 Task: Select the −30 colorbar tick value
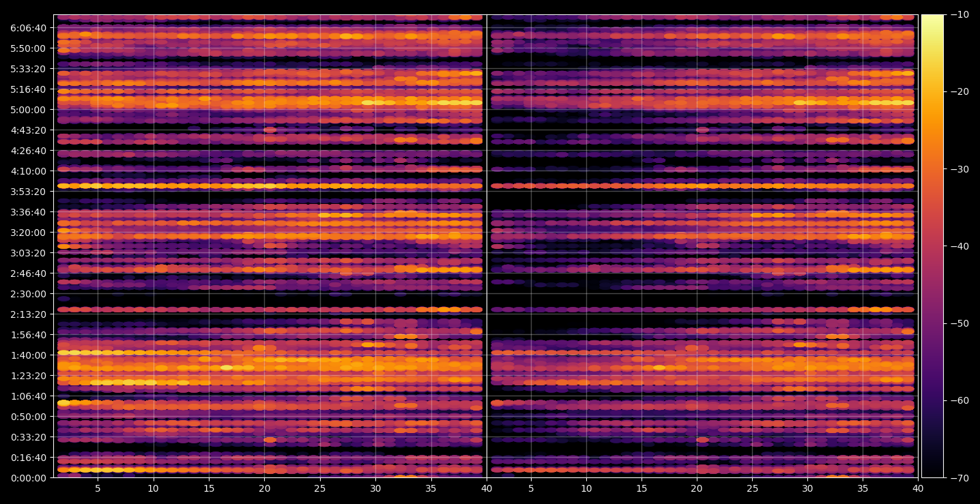960,169
